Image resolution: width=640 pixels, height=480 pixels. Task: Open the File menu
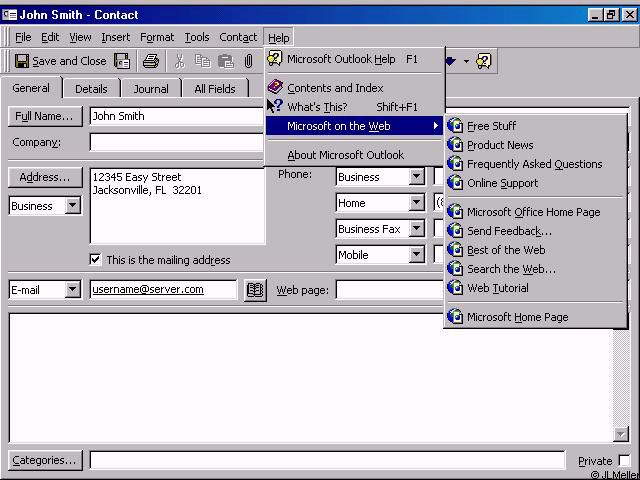[23, 38]
